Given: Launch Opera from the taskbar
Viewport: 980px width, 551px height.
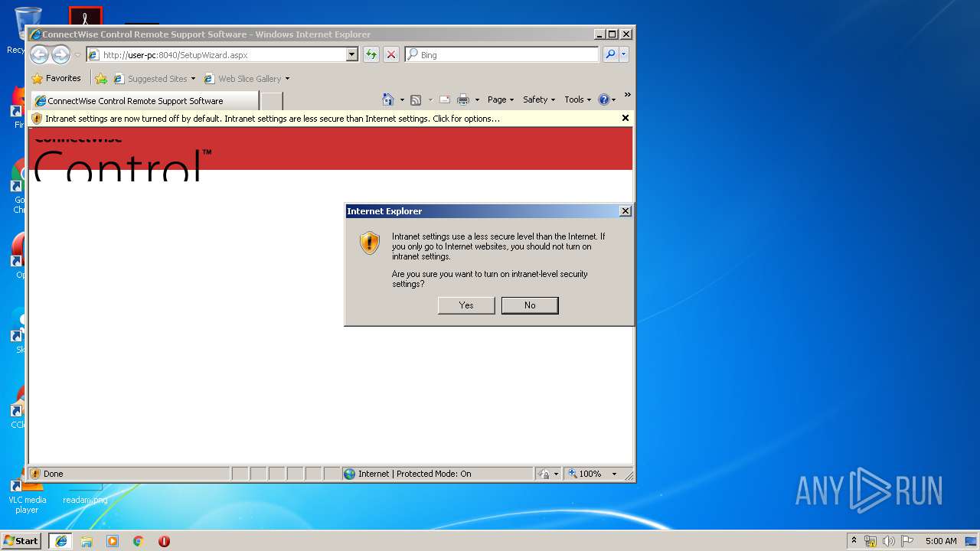Looking at the screenshot, I should tap(164, 541).
